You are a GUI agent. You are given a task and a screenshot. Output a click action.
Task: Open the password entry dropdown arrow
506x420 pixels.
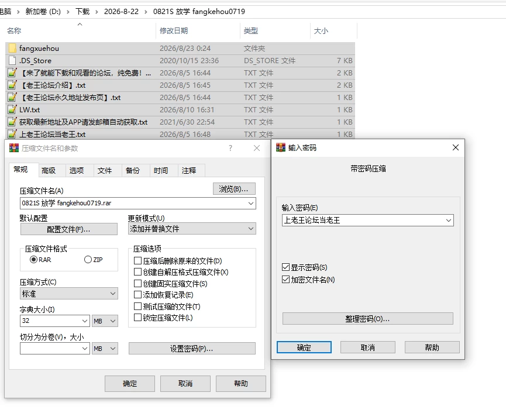pos(449,221)
